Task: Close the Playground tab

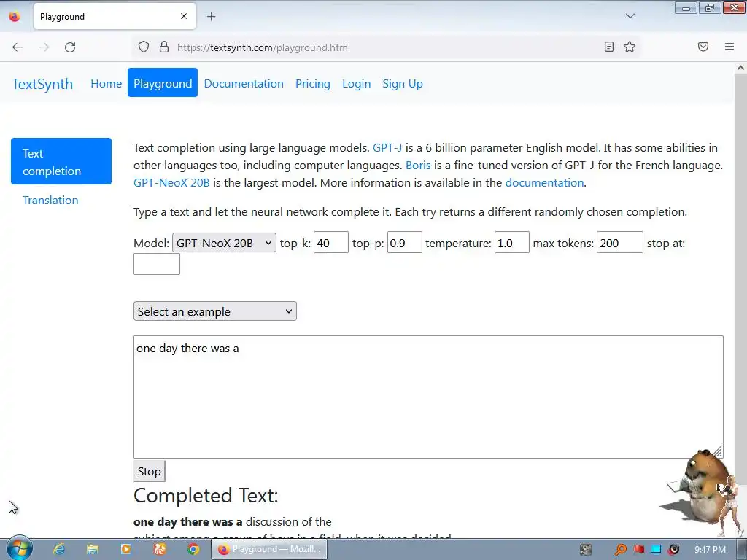Action: coord(184,16)
